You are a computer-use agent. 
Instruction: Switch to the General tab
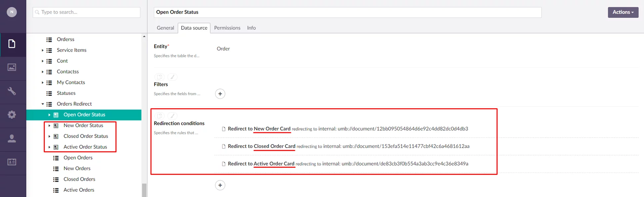tap(165, 28)
